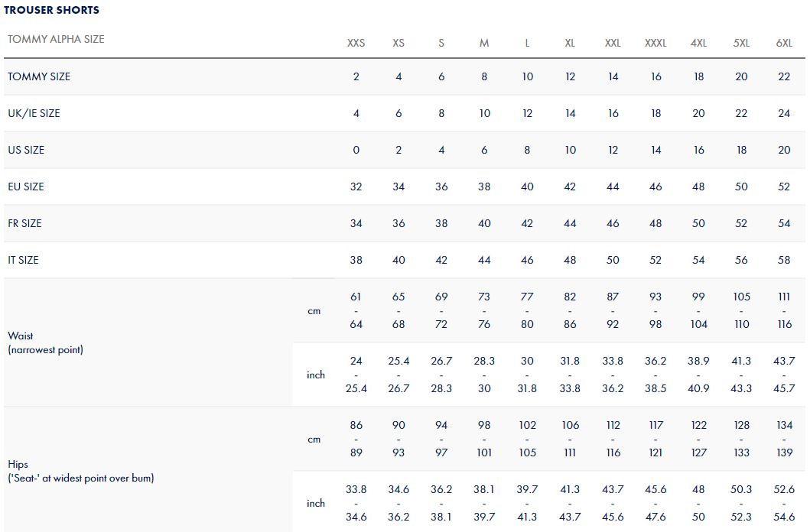This screenshot has height=532, width=810.
Task: Click the M alpha size header
Action: point(484,43)
